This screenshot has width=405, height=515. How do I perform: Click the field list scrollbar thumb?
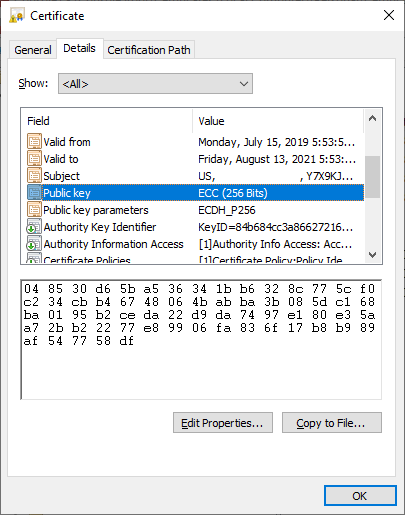pos(373,177)
